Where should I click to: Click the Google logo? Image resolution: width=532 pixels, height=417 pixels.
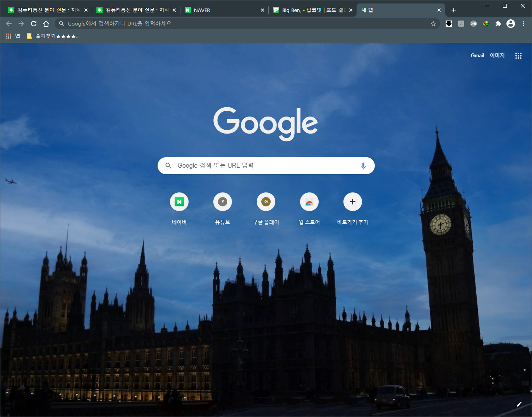(266, 124)
